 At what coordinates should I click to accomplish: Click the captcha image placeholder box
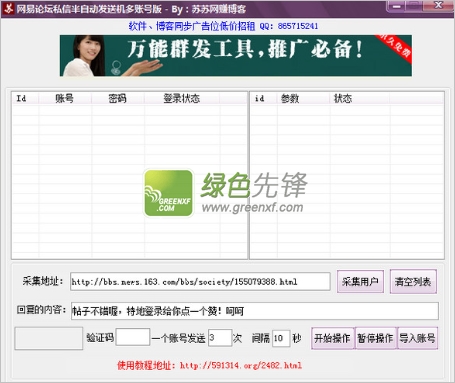tap(49, 338)
